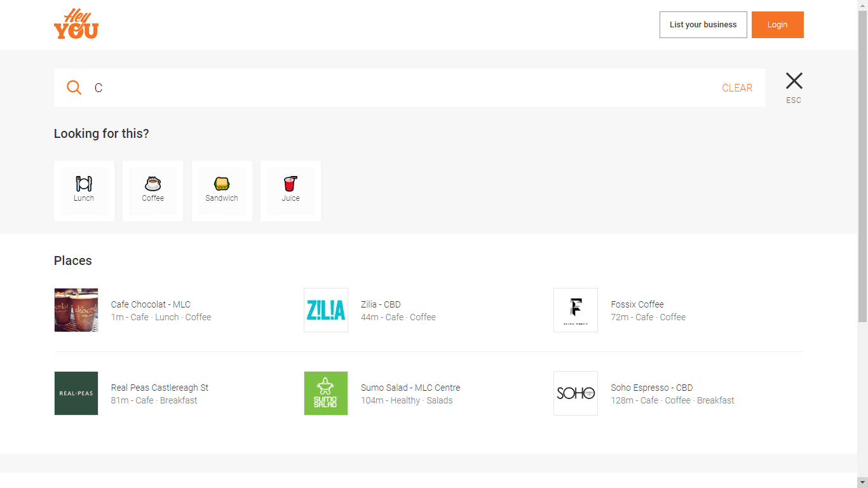Open the Soho Espresso logo thumbnail
Screen dimensions: 868x488
tap(576, 393)
